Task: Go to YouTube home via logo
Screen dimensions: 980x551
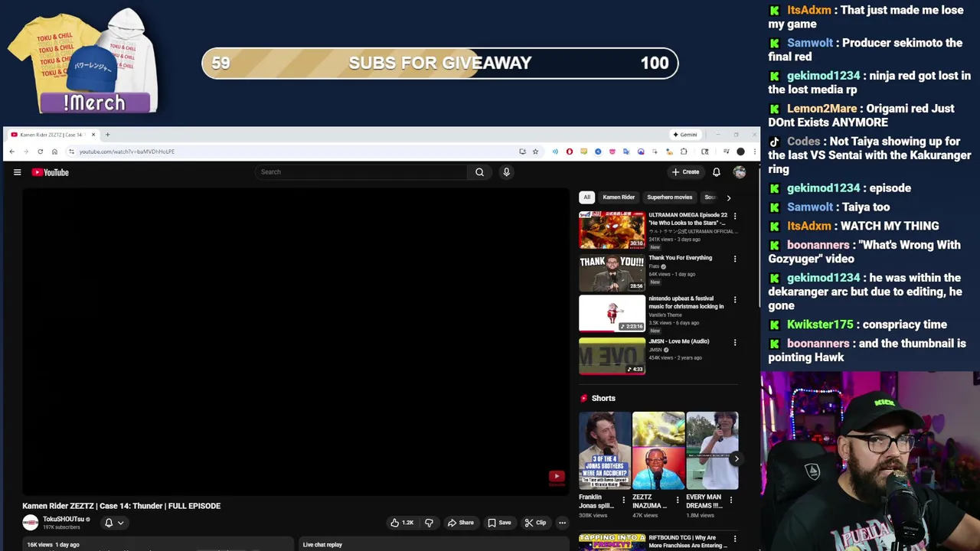Action: point(51,172)
